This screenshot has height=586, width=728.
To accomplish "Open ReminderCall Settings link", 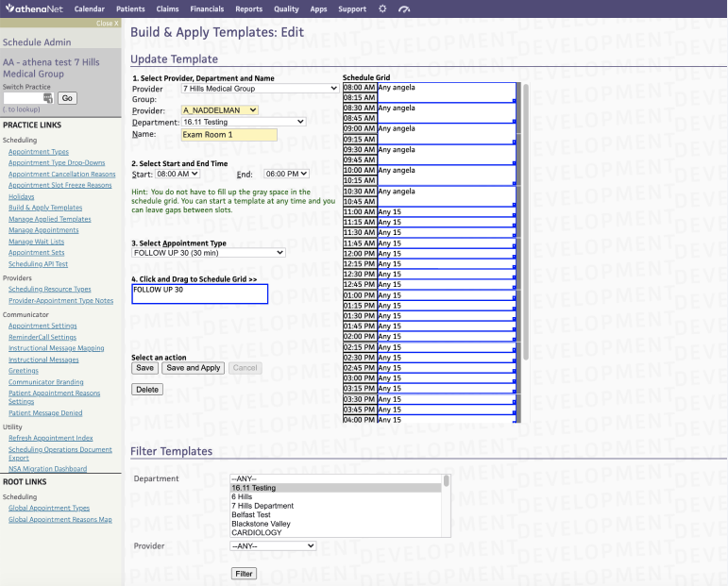I will coord(42,337).
